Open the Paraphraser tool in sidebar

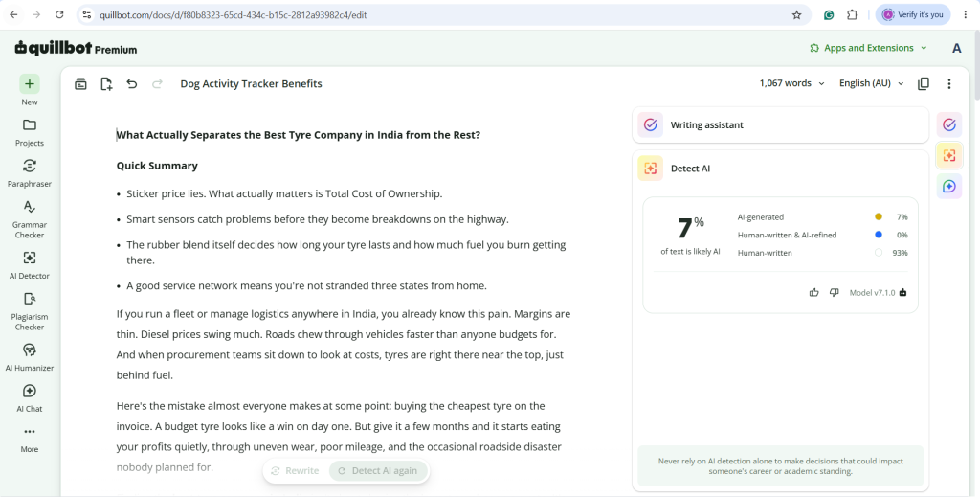30,172
